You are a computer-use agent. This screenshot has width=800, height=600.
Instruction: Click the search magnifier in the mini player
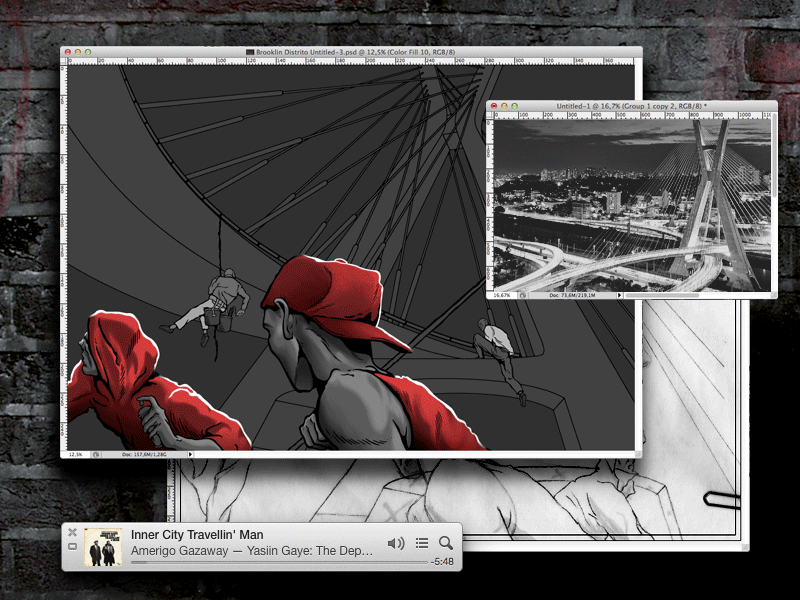pyautogui.click(x=446, y=543)
